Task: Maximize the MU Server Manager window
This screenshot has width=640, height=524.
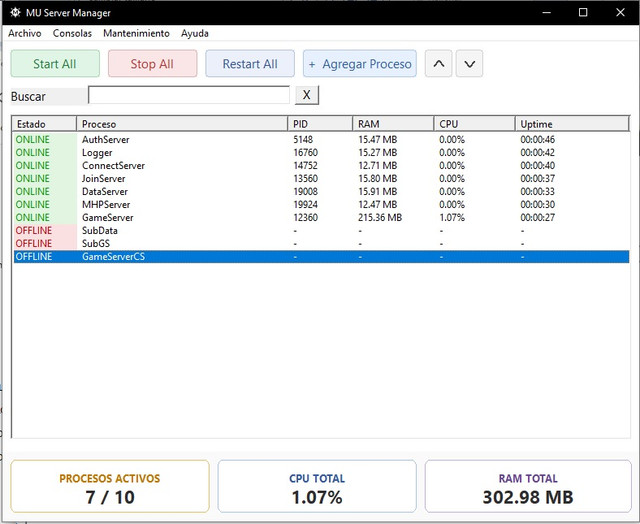Action: [583, 13]
